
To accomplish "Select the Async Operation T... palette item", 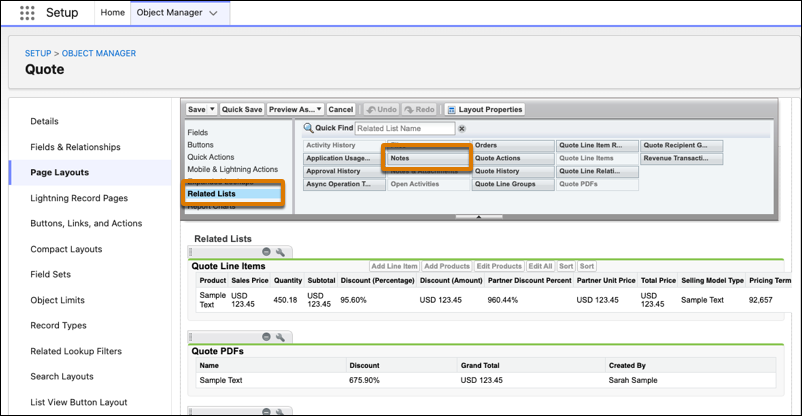I will [344, 184].
